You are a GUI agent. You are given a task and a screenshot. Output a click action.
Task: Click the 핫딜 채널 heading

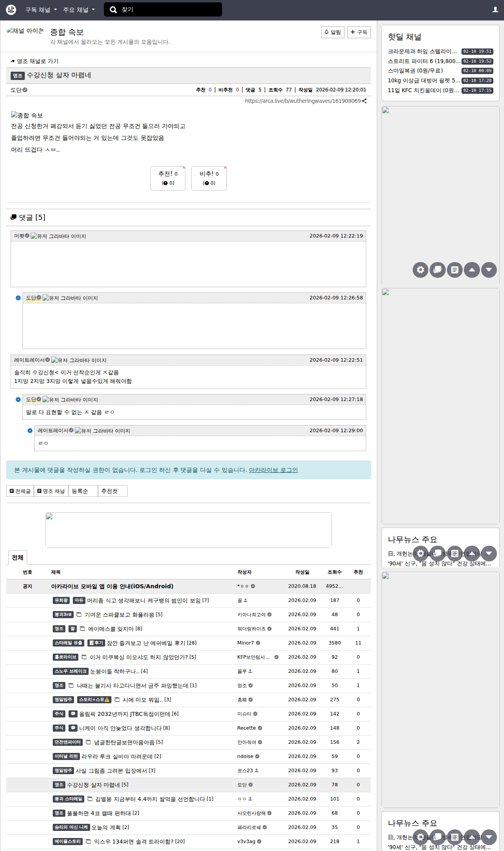(405, 37)
